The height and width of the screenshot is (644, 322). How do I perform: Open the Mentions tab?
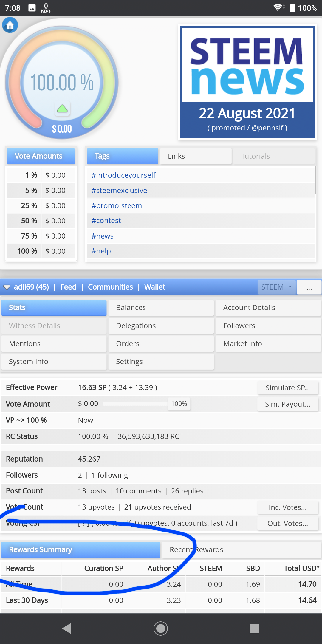pyautogui.click(x=54, y=343)
